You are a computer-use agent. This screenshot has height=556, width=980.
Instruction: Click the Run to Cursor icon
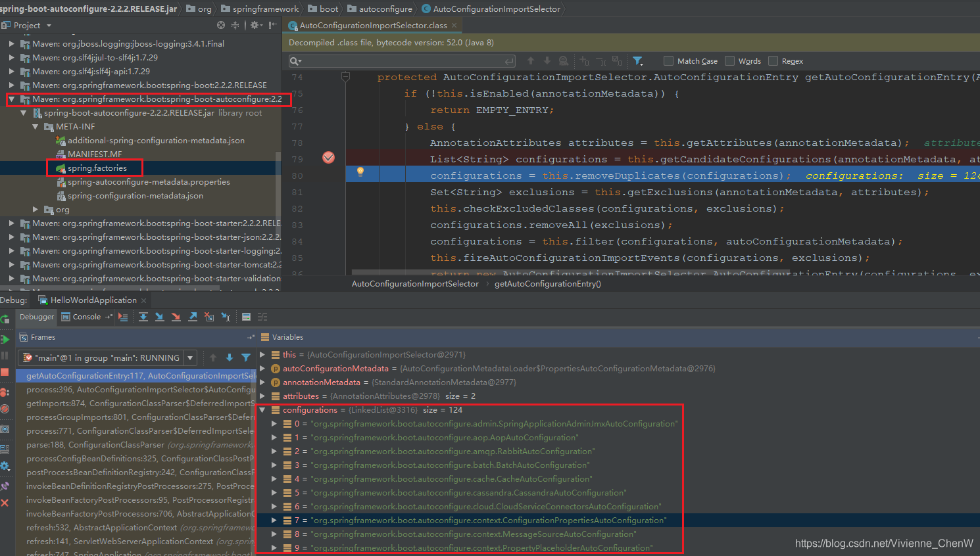[x=226, y=317]
